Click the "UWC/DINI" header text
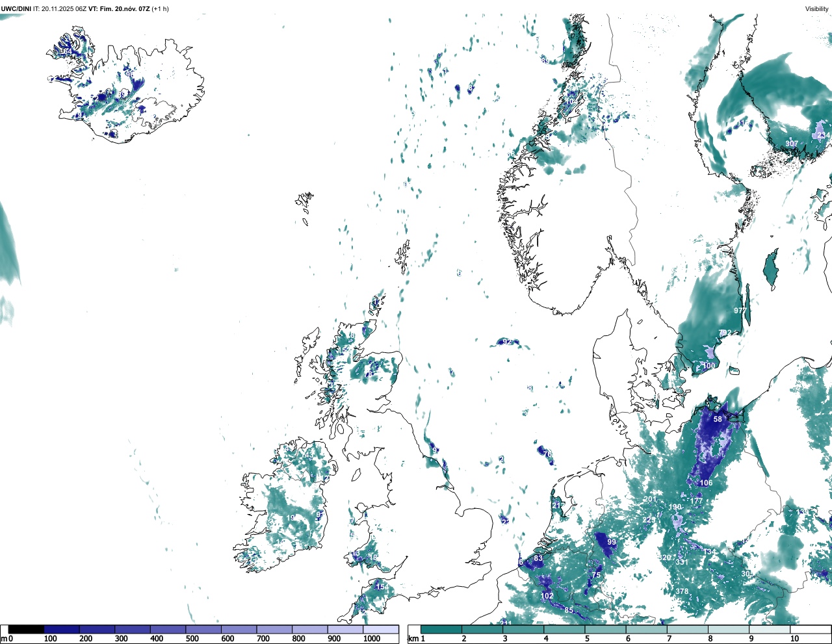Image resolution: width=832 pixels, height=644 pixels. [16, 8]
